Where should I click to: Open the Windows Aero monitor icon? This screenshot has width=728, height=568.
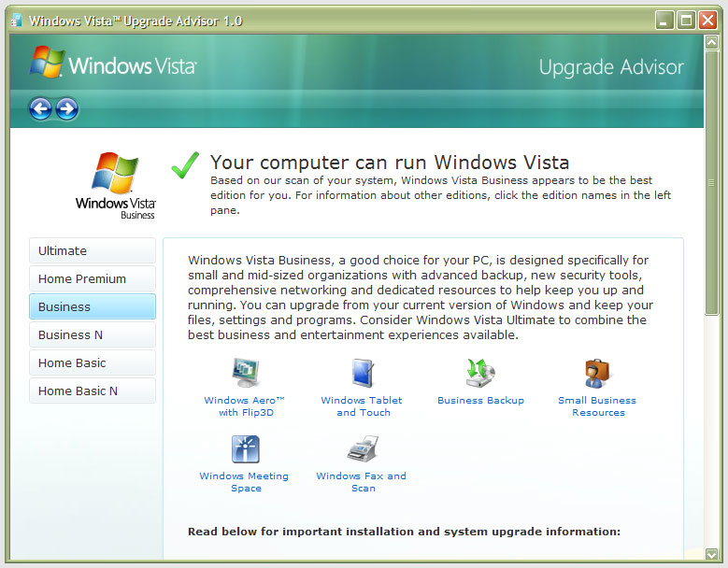pos(245,373)
